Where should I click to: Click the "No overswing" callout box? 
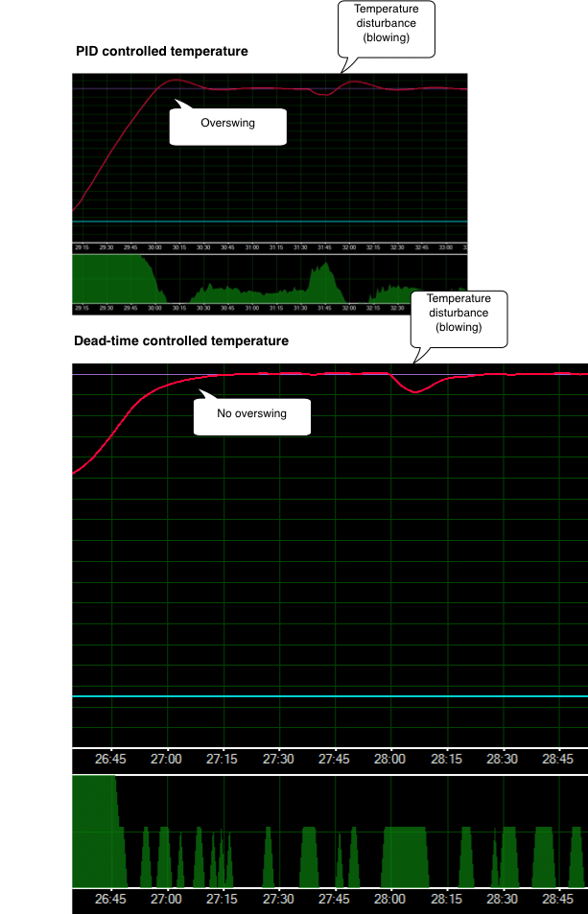coord(253,415)
